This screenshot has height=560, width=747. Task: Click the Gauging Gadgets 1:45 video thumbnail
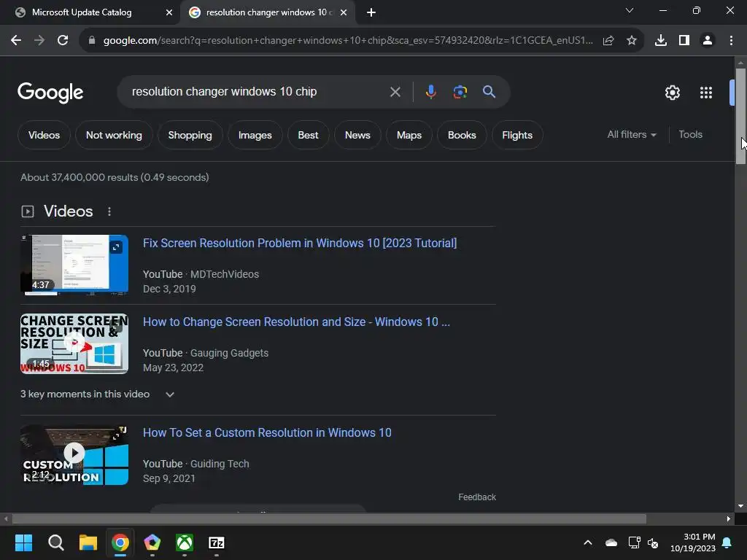click(74, 343)
